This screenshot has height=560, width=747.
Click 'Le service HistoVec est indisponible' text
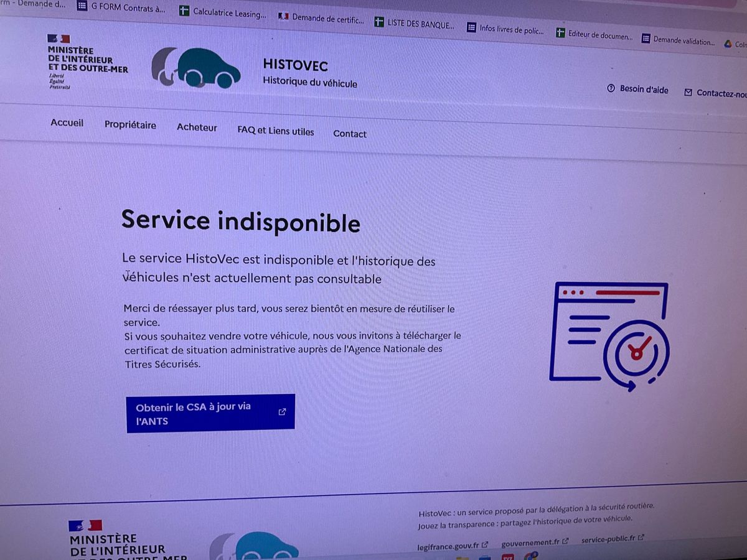click(278, 269)
